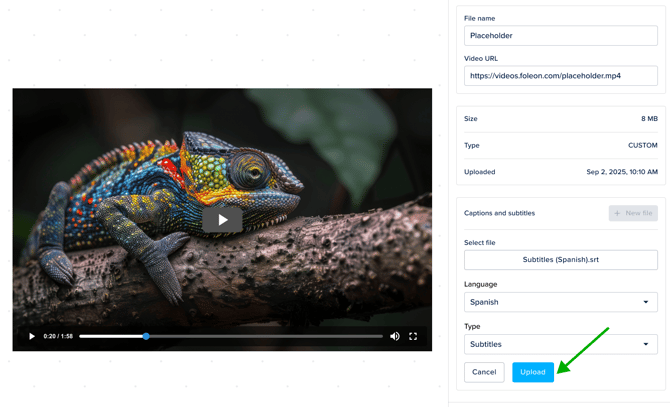Open the Language dropdown set to Spanish

560,302
